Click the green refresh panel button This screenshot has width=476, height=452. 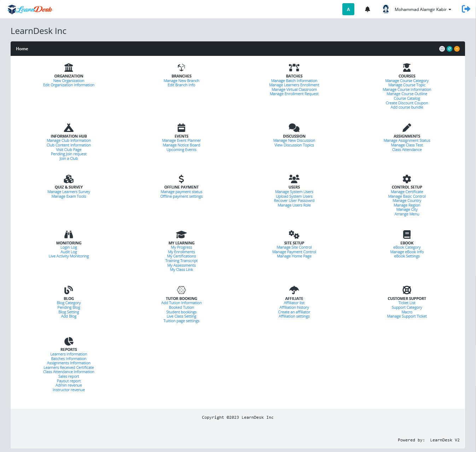pyautogui.click(x=449, y=49)
